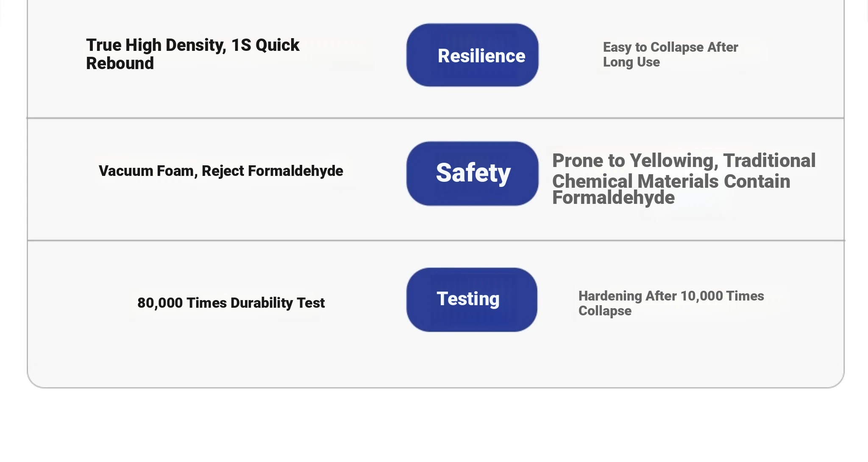This screenshot has height=462, width=868.
Task: Click the "Prone to Yellowing" gray text
Action: coord(635,161)
